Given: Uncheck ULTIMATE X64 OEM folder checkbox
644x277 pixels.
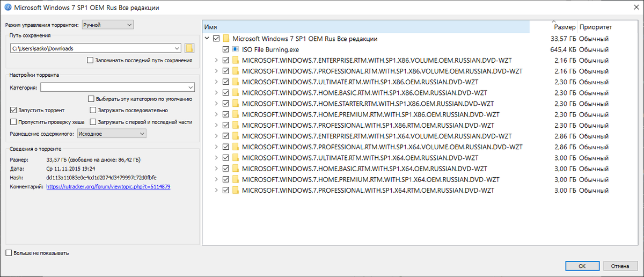Looking at the screenshot, I should tap(225, 158).
